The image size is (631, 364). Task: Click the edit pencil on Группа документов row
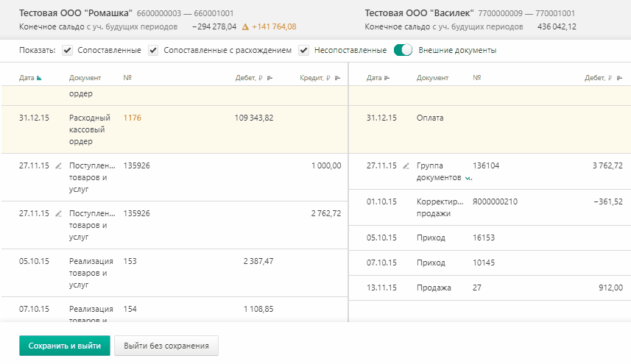pyautogui.click(x=406, y=166)
